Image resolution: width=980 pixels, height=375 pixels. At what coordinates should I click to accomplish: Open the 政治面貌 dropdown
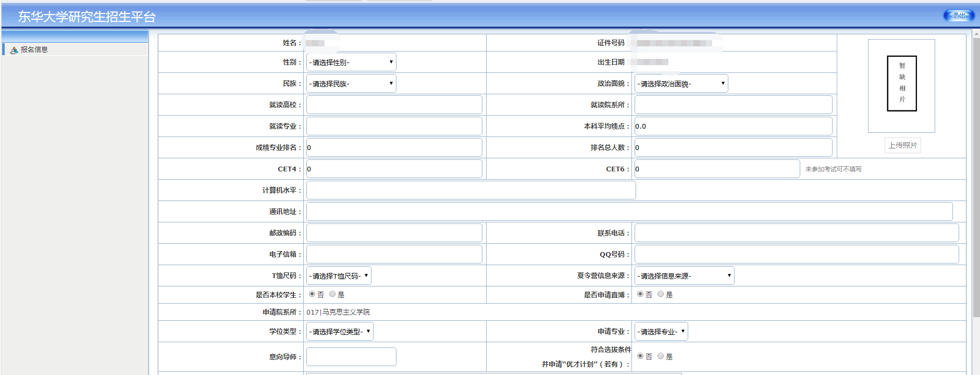pyautogui.click(x=680, y=84)
